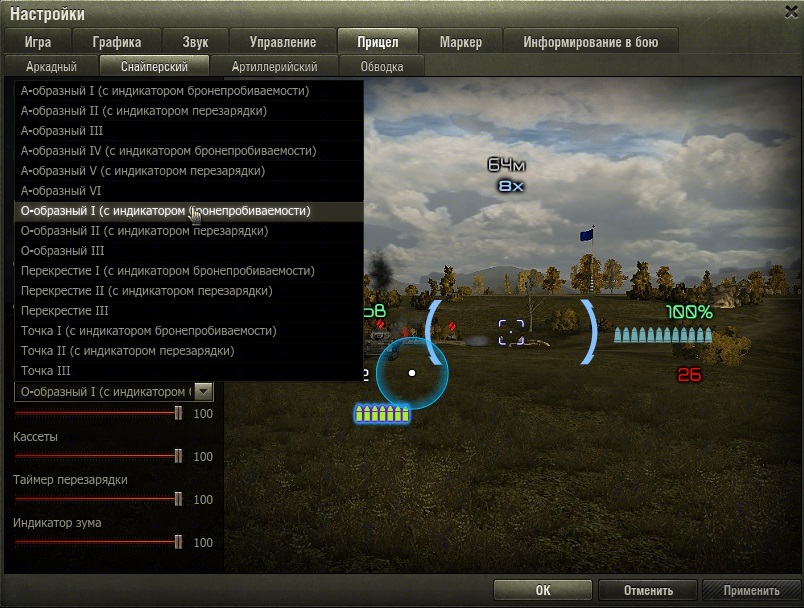The height and width of the screenshot is (608, 804).
Task: Click the Кассеты label
Action: [35, 437]
